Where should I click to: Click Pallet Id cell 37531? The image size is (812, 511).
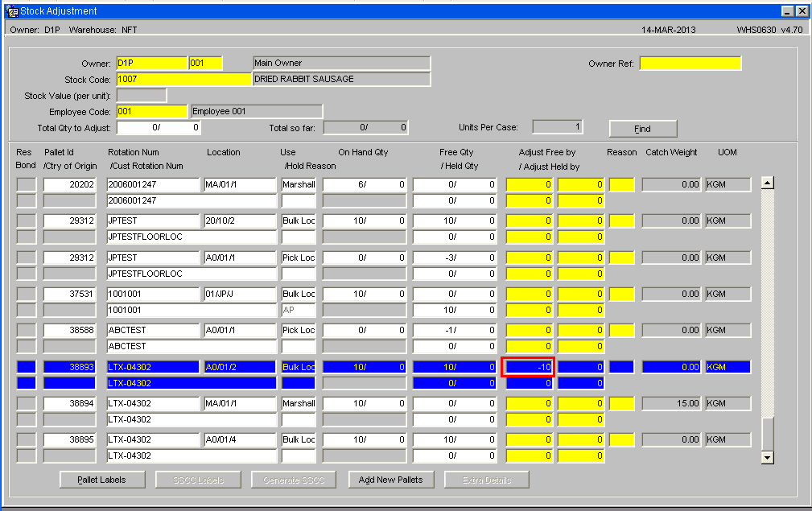pos(69,294)
